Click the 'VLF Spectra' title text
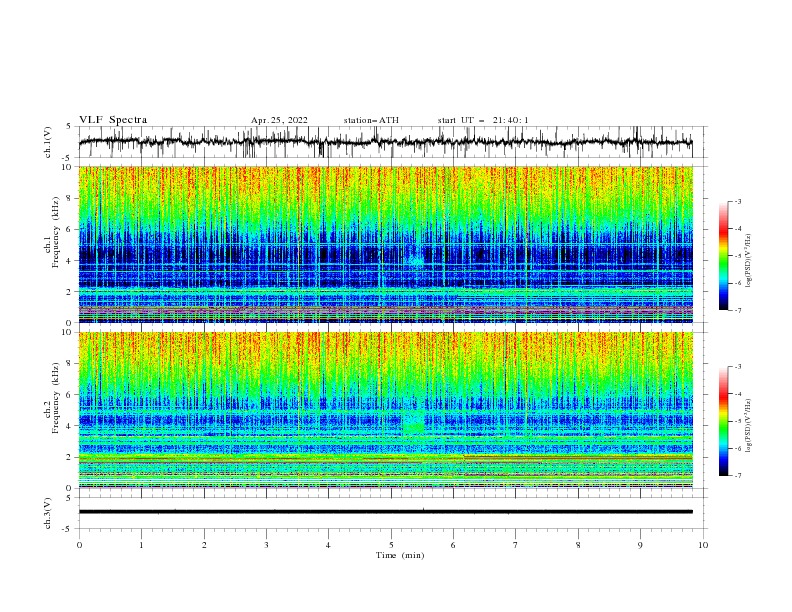This screenshot has width=792, height=612. coord(113,120)
